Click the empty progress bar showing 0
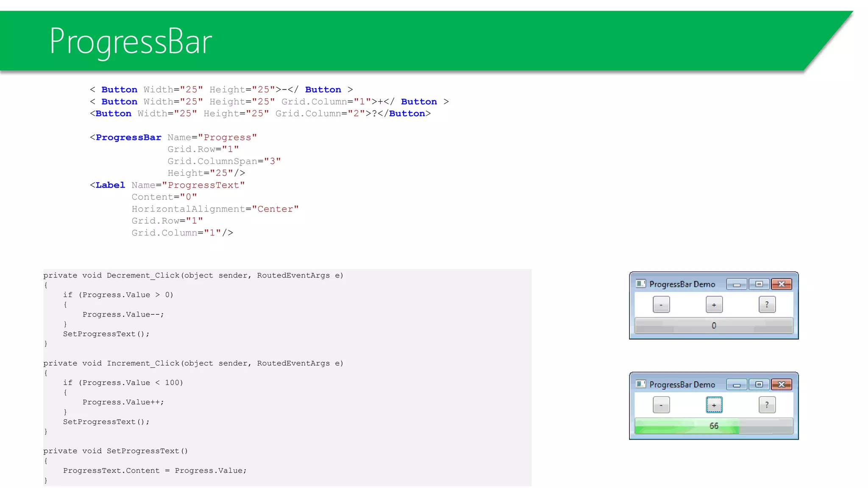 [714, 326]
